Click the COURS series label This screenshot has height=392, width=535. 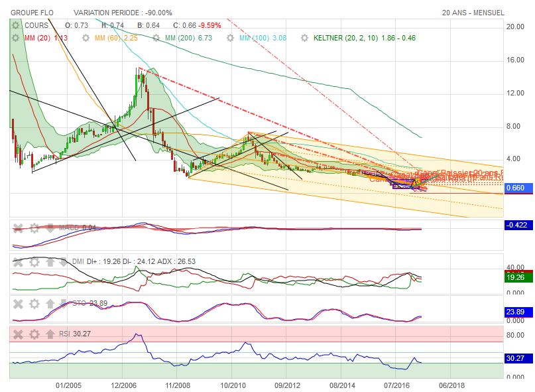36,25
